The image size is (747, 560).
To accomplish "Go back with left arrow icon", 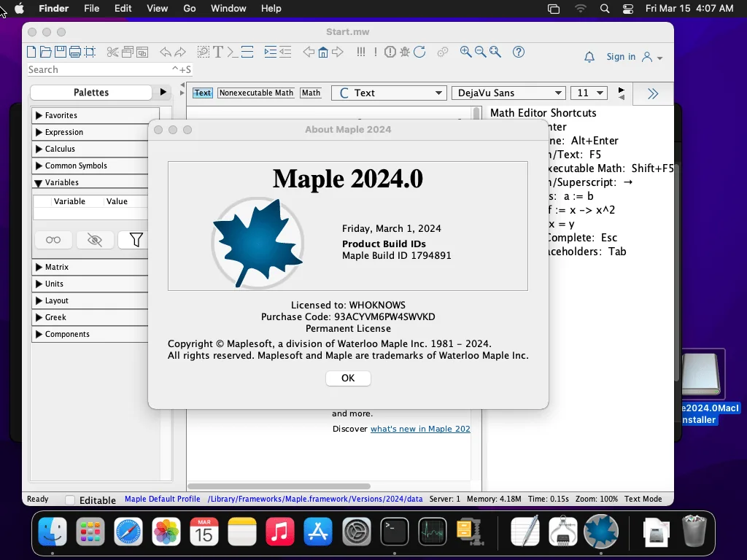I will (309, 52).
